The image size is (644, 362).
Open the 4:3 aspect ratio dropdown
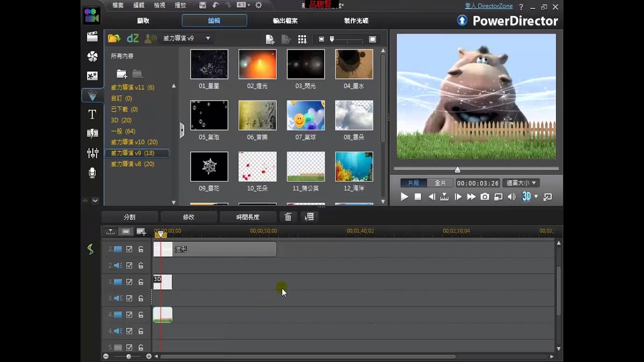click(x=244, y=6)
